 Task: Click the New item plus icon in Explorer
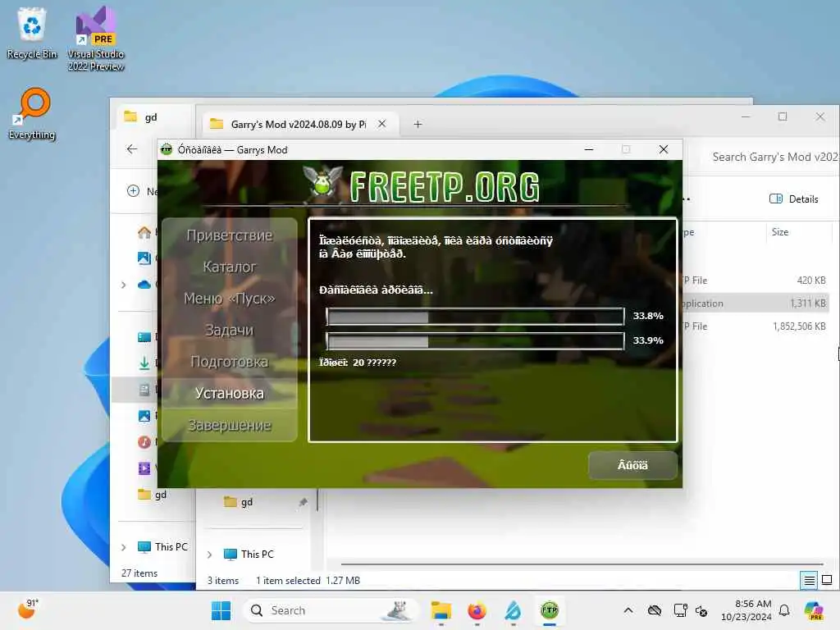click(134, 190)
